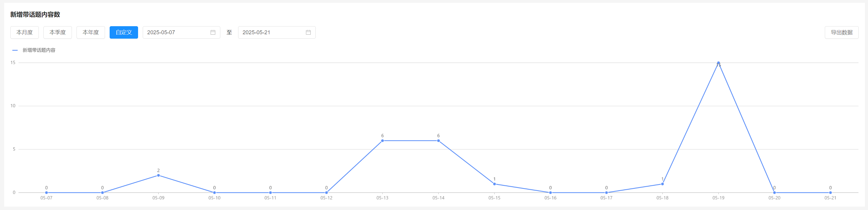The width and height of the screenshot is (868, 210).
Task: Click the 05-14 data point valued 6
Action: (x=438, y=141)
